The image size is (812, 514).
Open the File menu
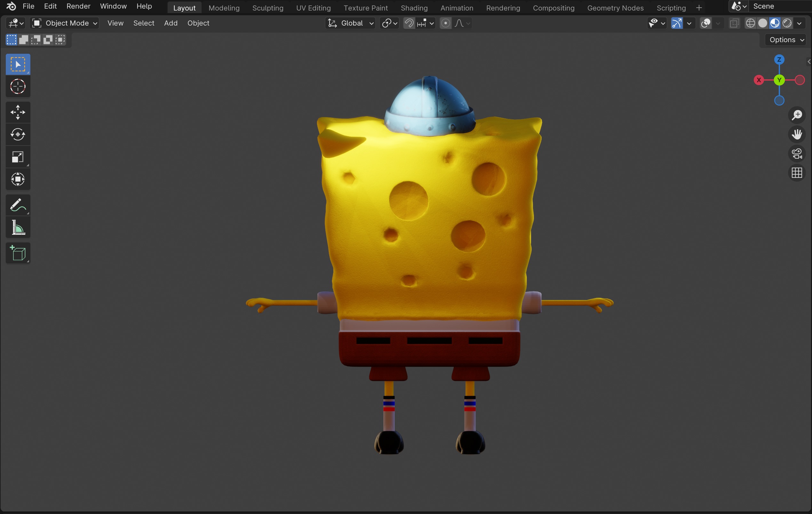28,6
